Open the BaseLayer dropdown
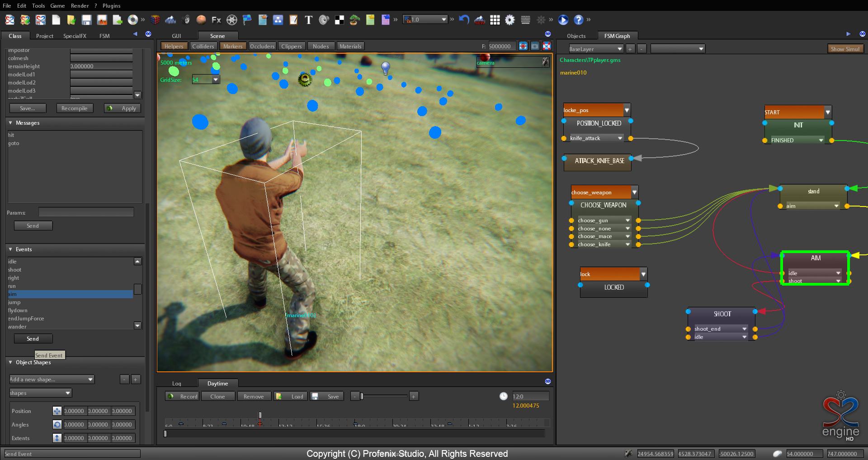 (x=596, y=49)
